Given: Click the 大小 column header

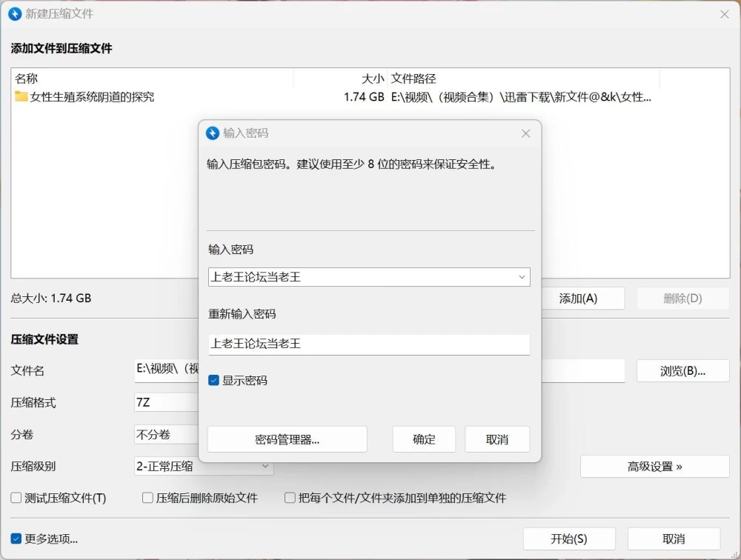Looking at the screenshot, I should click(x=340, y=79).
